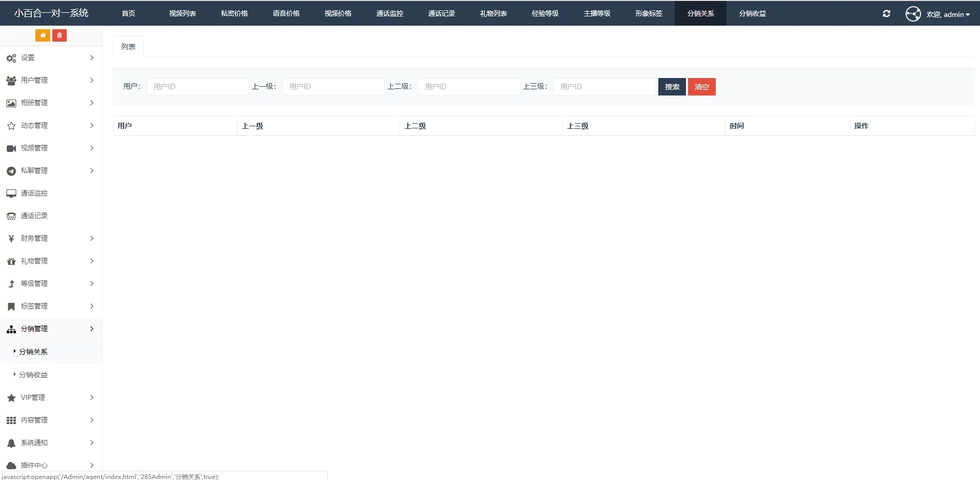This screenshot has height=480, width=980.
Task: Click the 通话记录 phone icon in sidebar
Action: point(11,216)
